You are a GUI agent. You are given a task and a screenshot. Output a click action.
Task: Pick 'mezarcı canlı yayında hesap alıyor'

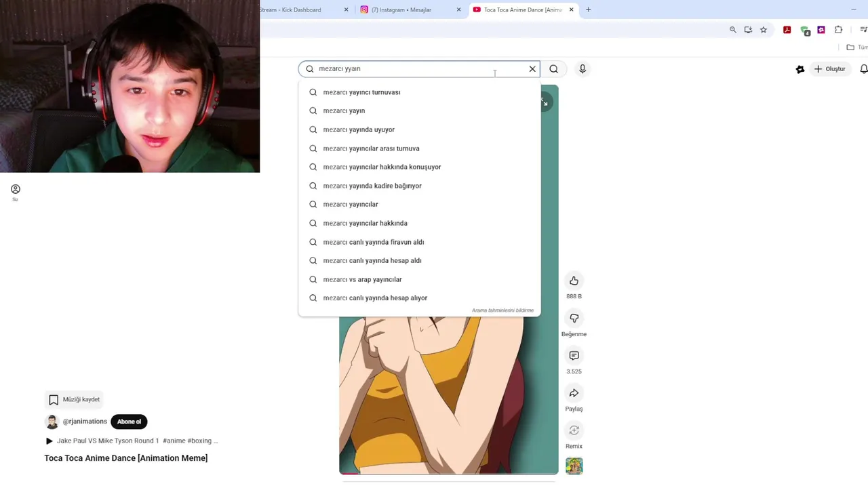(419, 298)
